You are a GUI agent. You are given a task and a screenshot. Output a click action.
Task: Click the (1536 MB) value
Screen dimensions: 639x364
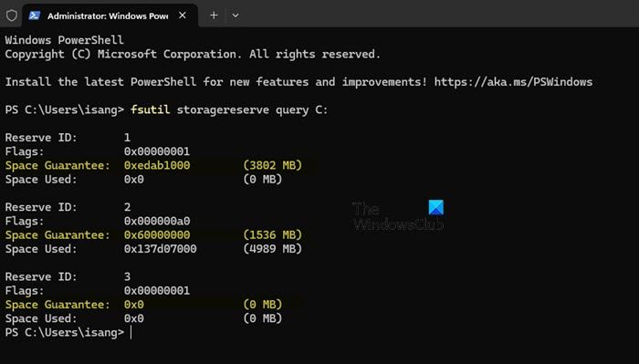[x=272, y=235]
